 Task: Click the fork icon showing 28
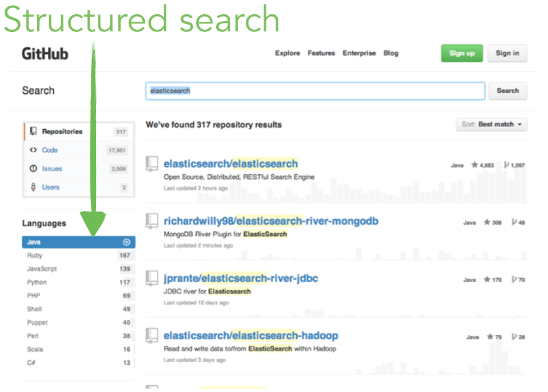[x=514, y=337]
